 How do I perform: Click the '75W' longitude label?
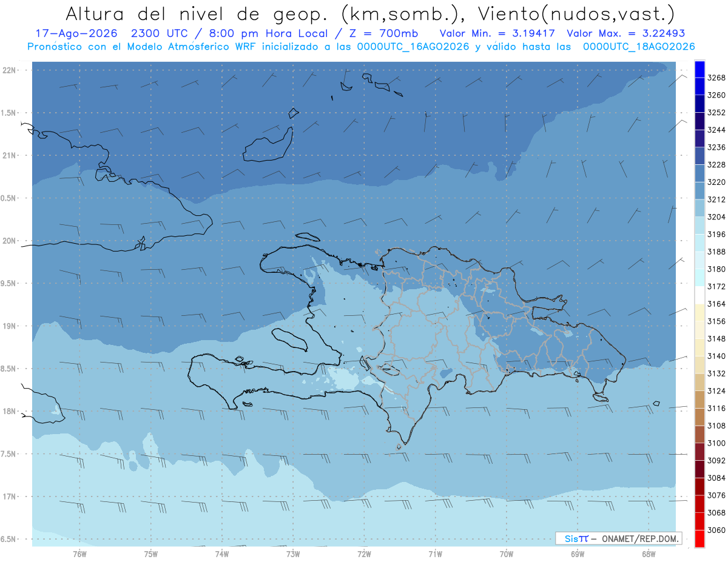tap(151, 554)
